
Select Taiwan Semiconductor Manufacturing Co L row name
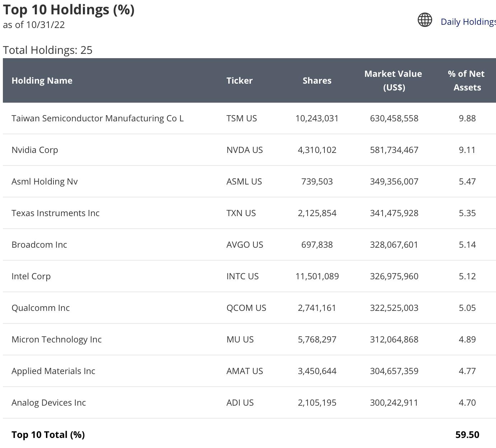(x=98, y=118)
